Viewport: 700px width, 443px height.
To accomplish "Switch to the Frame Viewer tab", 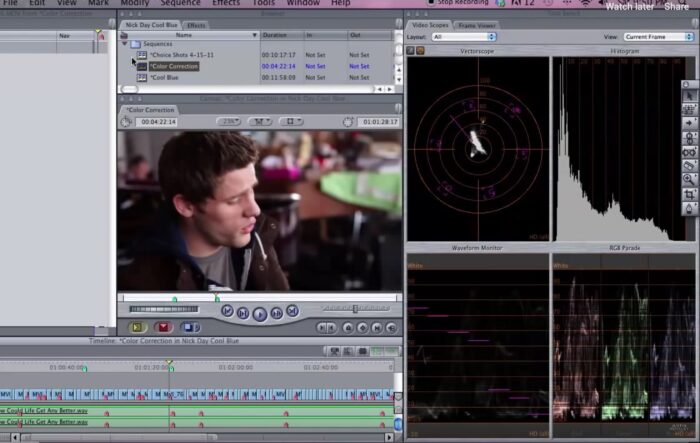I will [477, 25].
